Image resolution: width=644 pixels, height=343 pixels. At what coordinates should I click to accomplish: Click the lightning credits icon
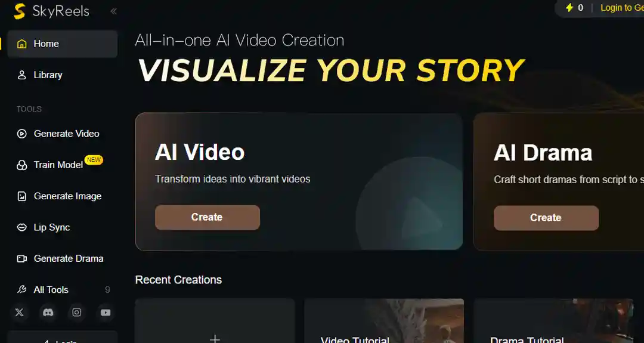(x=569, y=8)
